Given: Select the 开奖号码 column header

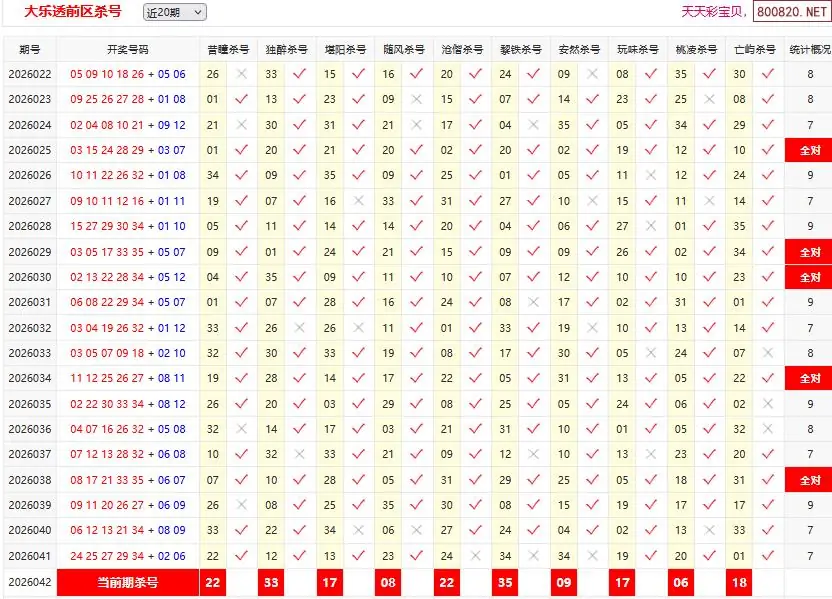Looking at the screenshot, I should point(128,49).
